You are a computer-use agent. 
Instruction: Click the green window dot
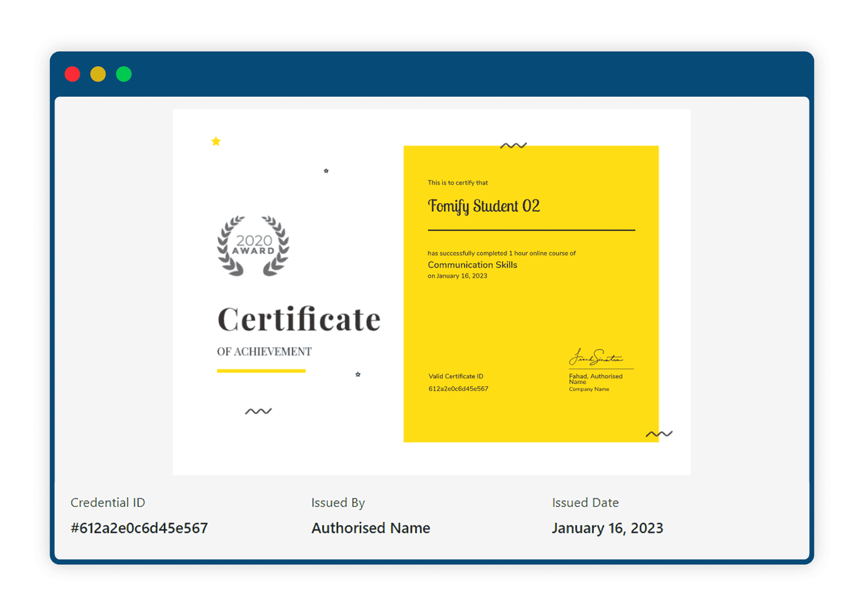click(x=124, y=74)
